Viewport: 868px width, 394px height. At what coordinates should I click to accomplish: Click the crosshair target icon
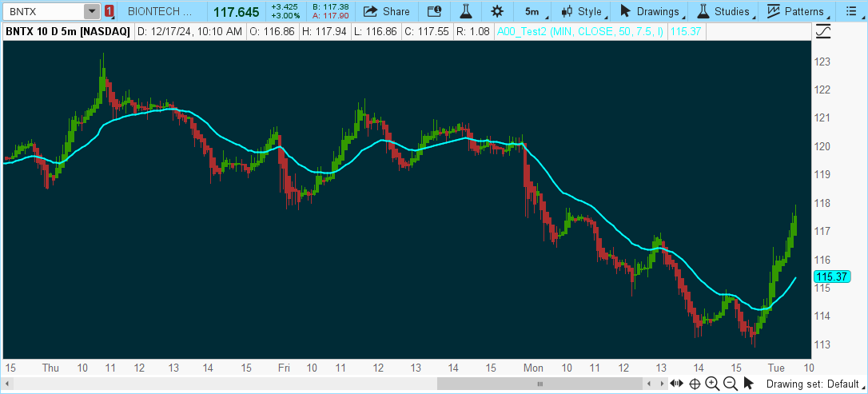point(695,384)
